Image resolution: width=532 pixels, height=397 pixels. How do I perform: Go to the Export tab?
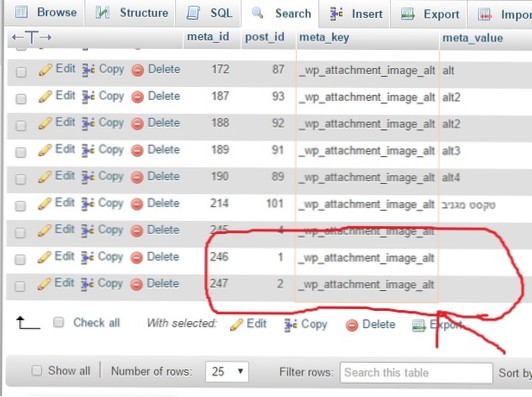(429, 14)
